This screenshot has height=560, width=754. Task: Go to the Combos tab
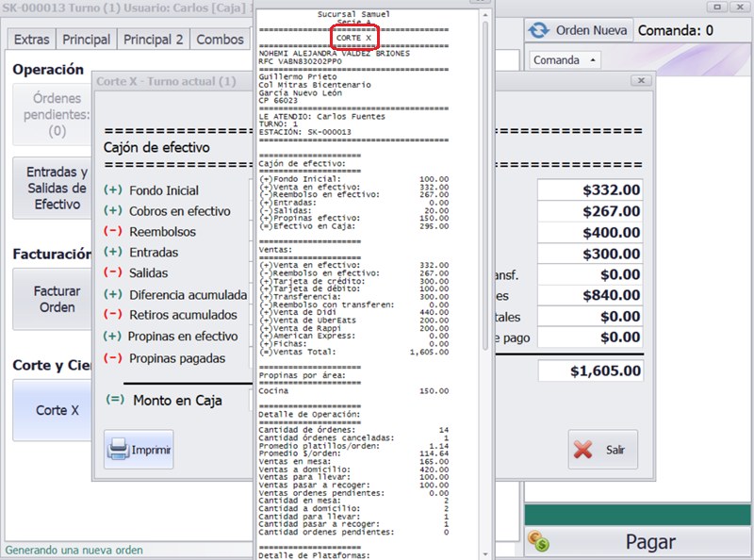point(219,40)
